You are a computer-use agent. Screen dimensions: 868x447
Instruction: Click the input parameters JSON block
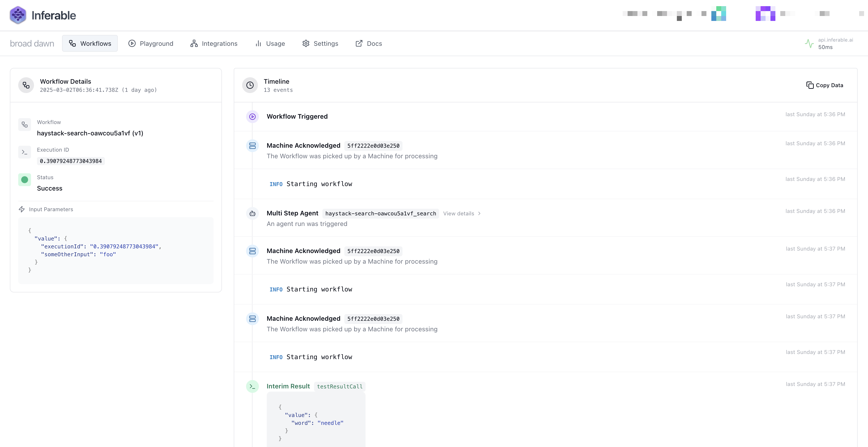[x=116, y=250]
